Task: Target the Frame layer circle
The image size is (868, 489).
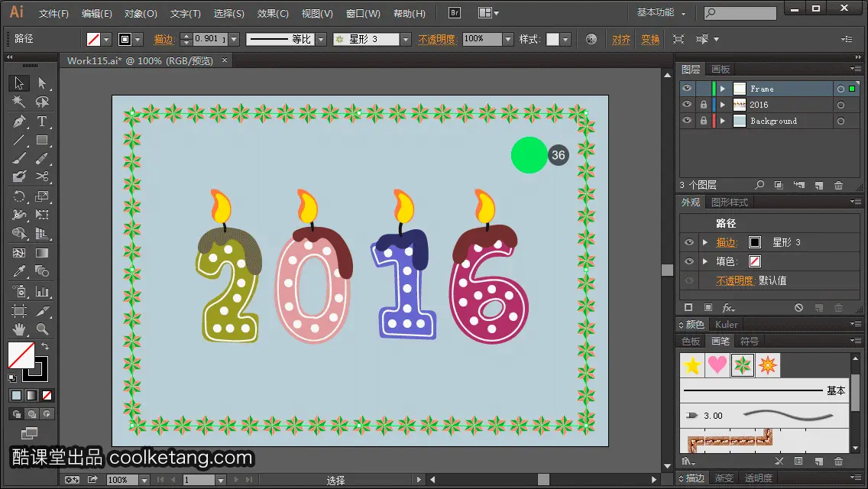Action: click(x=840, y=89)
